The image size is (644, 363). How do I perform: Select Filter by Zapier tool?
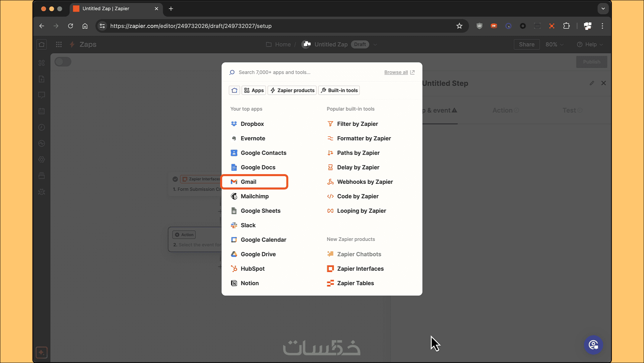[357, 124]
